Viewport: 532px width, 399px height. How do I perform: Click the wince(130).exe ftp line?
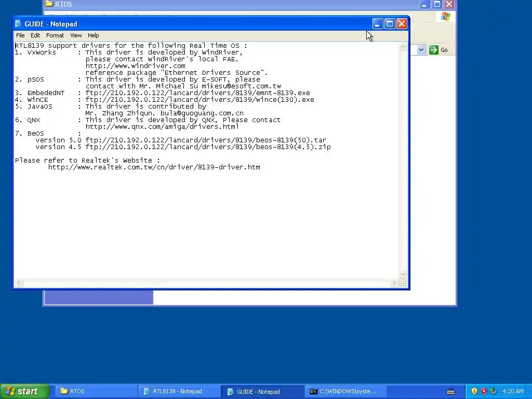[199, 100]
